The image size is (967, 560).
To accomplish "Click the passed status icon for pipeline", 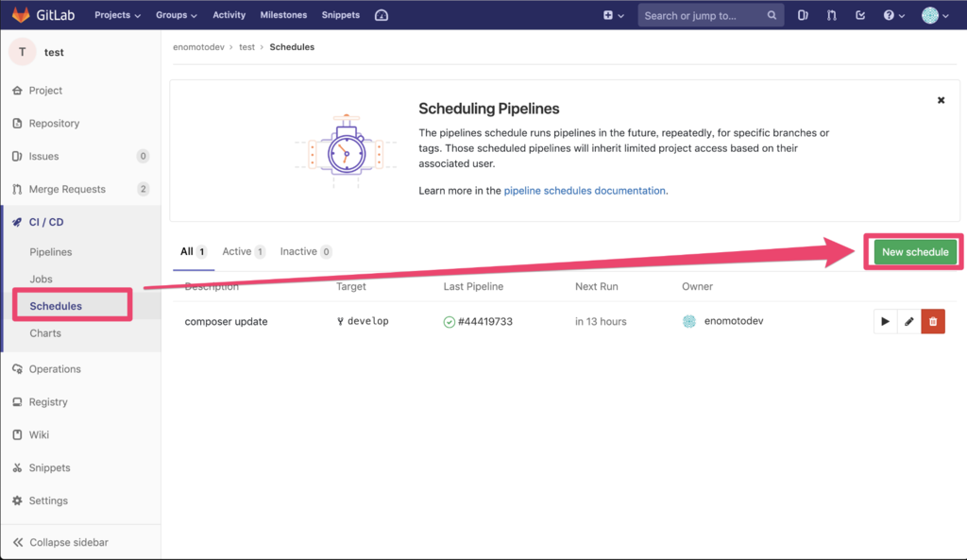I will tap(449, 322).
